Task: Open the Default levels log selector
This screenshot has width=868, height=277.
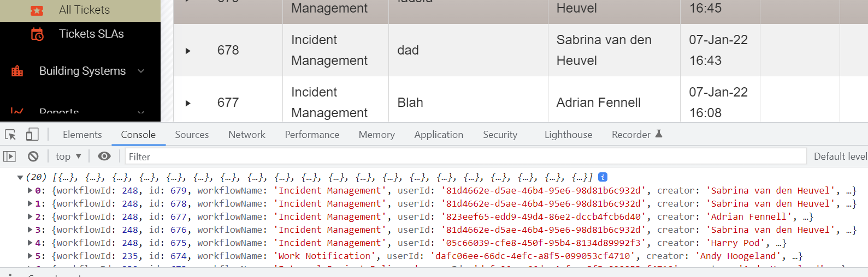Action: coord(840,156)
